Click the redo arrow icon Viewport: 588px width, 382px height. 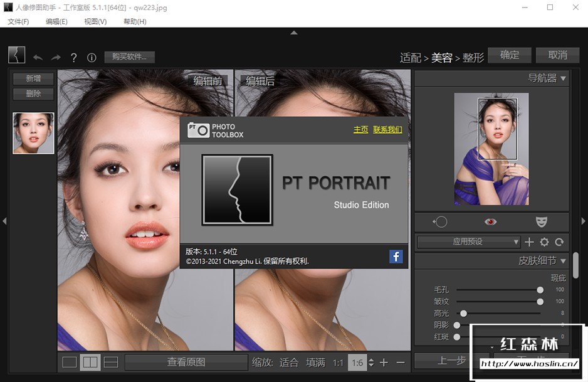click(x=56, y=58)
